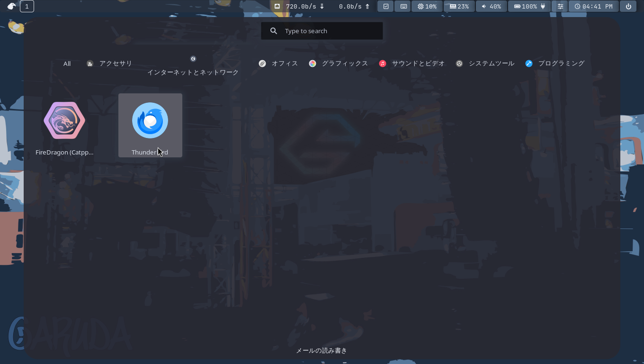The width and height of the screenshot is (644, 364).
Task: Filter apps by アクセサリ category
Action: point(109,64)
